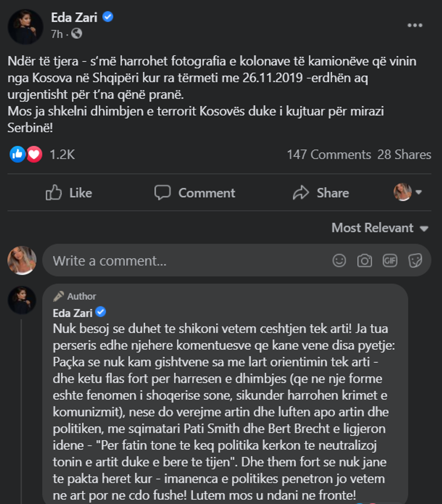The image size is (442, 504).
Task: Click the globe public privacy icon
Action: click(x=77, y=33)
